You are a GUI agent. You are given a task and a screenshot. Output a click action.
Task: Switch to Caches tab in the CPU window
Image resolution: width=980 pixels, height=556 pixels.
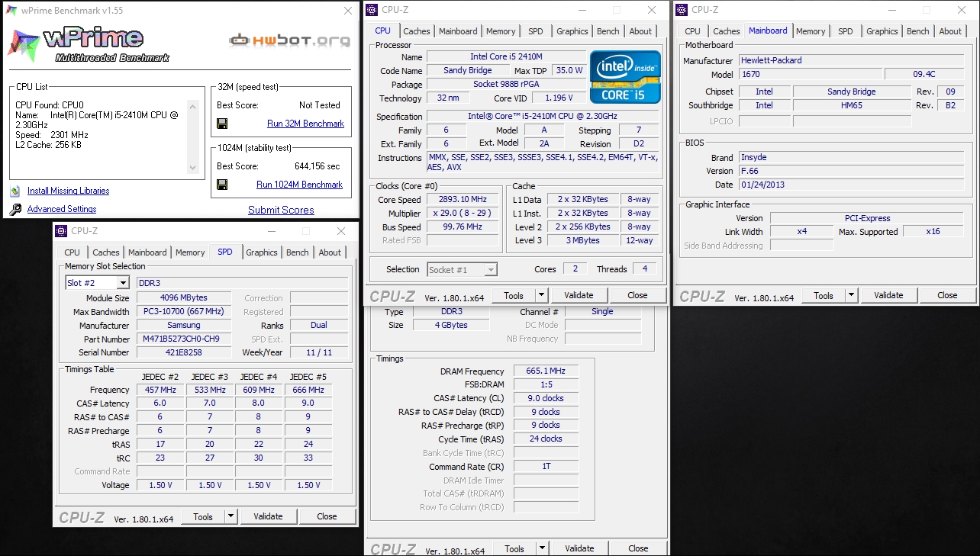point(417,31)
